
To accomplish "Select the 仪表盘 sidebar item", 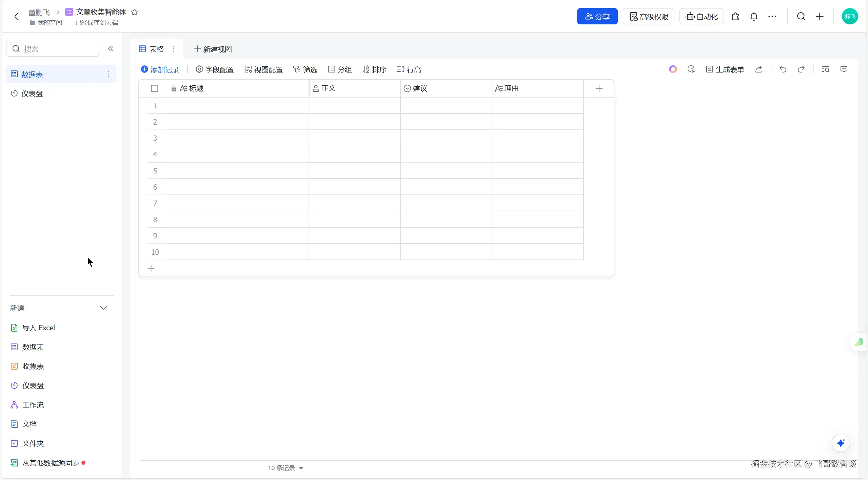I will 32,93.
